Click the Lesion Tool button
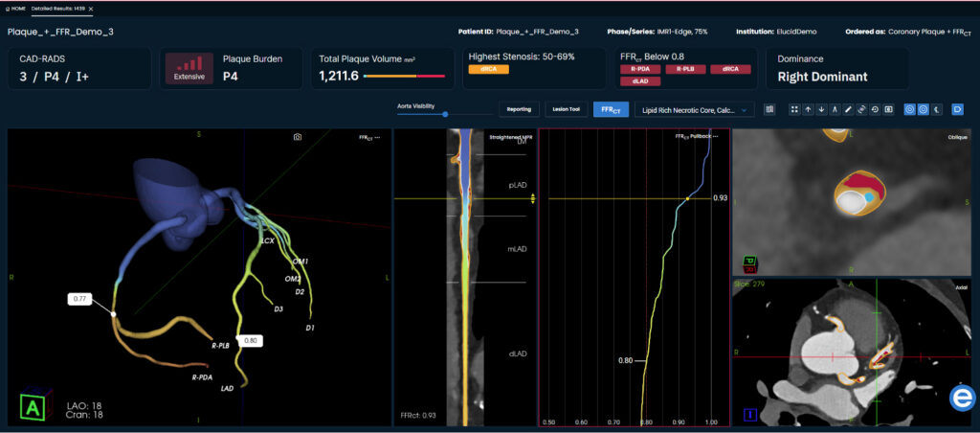The height and width of the screenshot is (433, 980). pos(566,109)
